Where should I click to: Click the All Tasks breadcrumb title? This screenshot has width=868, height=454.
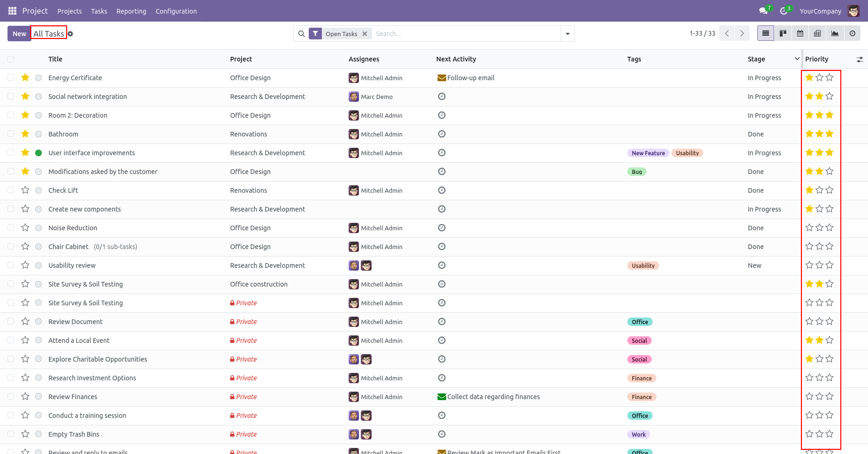click(49, 33)
